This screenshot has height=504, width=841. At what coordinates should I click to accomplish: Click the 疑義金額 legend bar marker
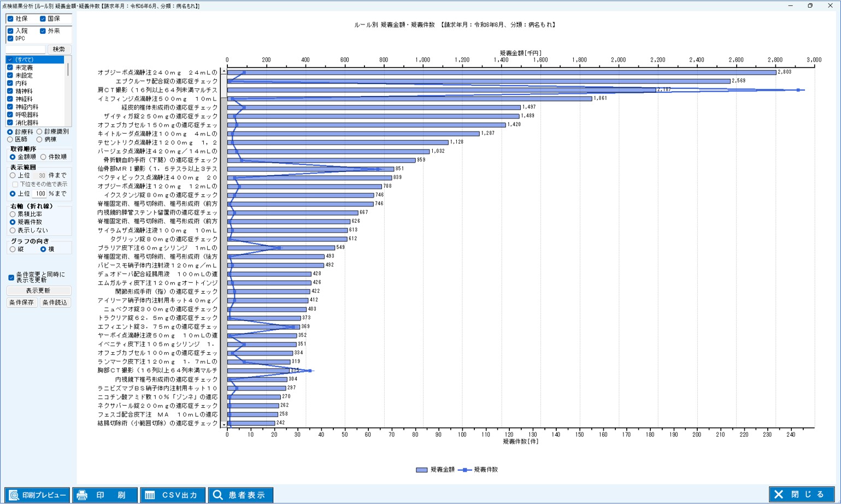tap(421, 470)
